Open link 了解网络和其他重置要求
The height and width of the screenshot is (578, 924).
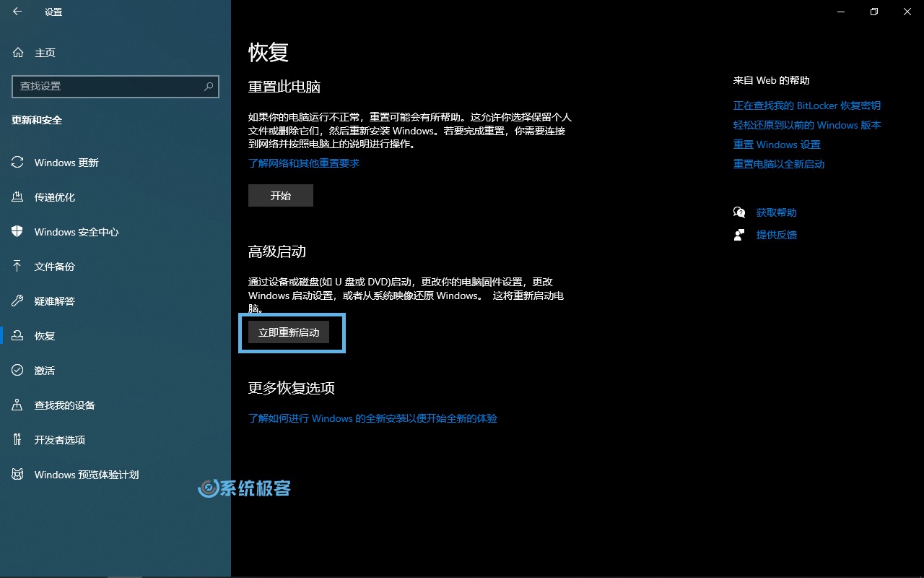(304, 163)
